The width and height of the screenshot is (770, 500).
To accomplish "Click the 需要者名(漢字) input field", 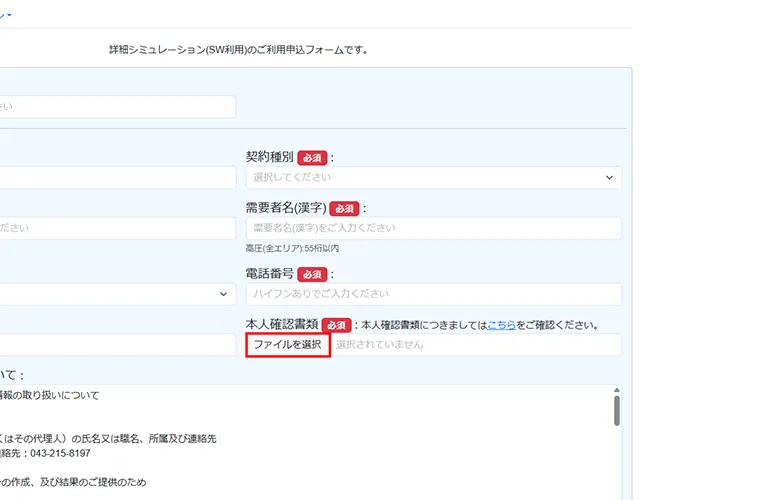I will coord(433,229).
